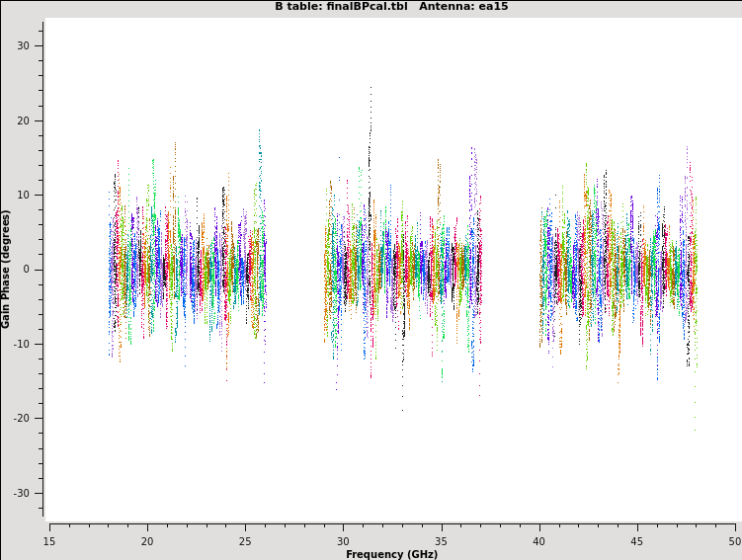The image size is (742, 560).
Task: Click the x-axis tick label 50
Action: pos(733,540)
